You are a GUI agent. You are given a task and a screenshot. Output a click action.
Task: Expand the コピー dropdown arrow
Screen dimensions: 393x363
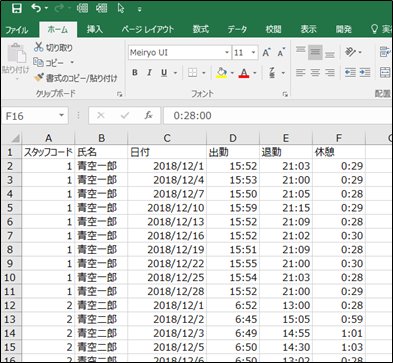pos(72,62)
